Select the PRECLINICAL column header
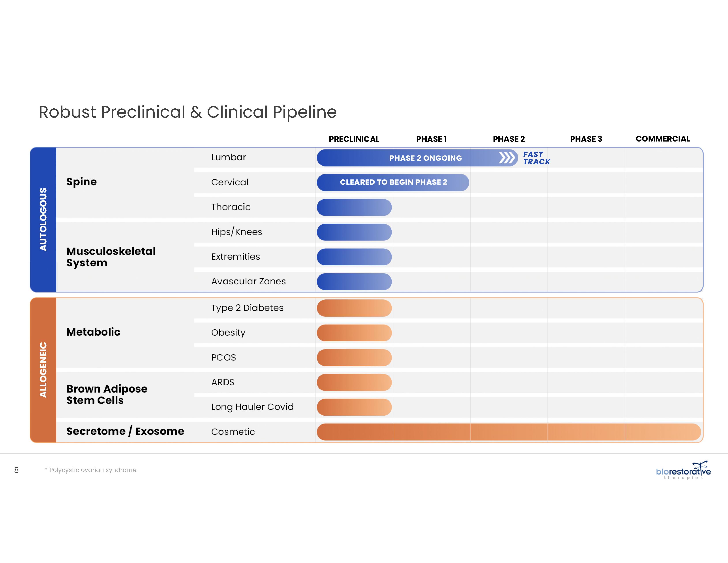This screenshot has width=728, height=563. 354,139
